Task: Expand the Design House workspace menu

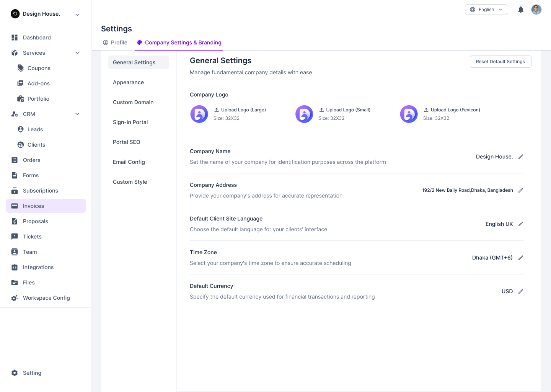Action: pos(77,14)
